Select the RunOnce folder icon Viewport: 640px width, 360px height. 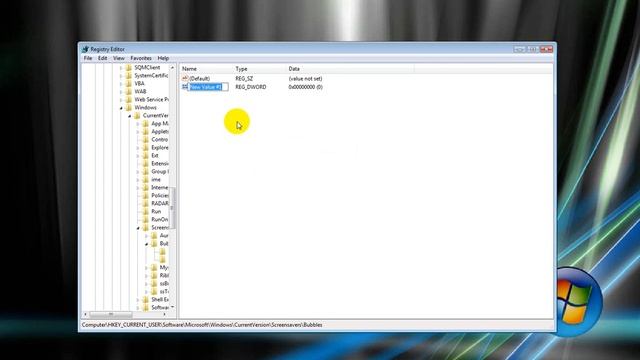[x=146, y=219]
